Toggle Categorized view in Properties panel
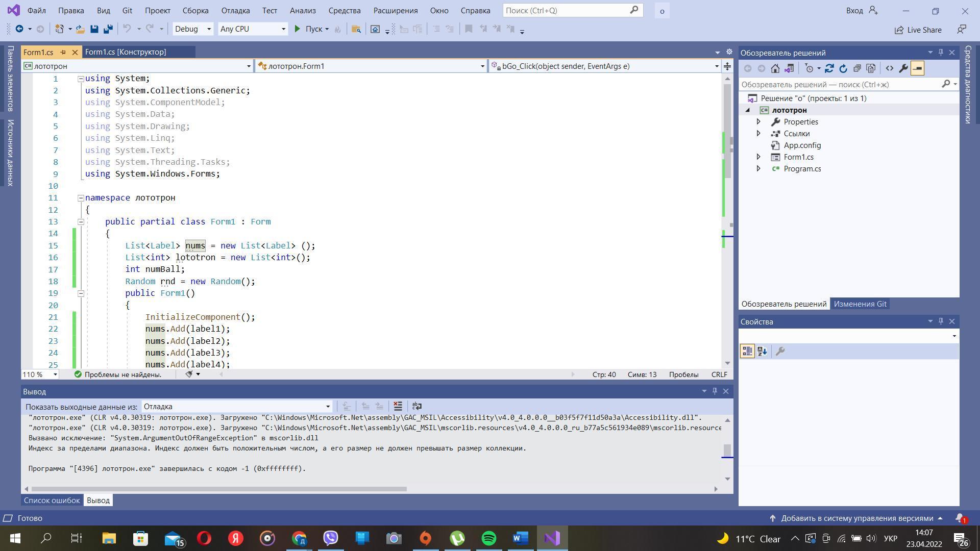Image resolution: width=980 pixels, height=551 pixels. coord(747,351)
